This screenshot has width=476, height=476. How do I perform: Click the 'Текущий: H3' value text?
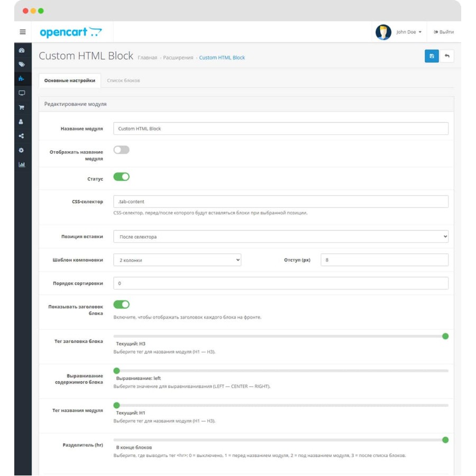(131, 344)
